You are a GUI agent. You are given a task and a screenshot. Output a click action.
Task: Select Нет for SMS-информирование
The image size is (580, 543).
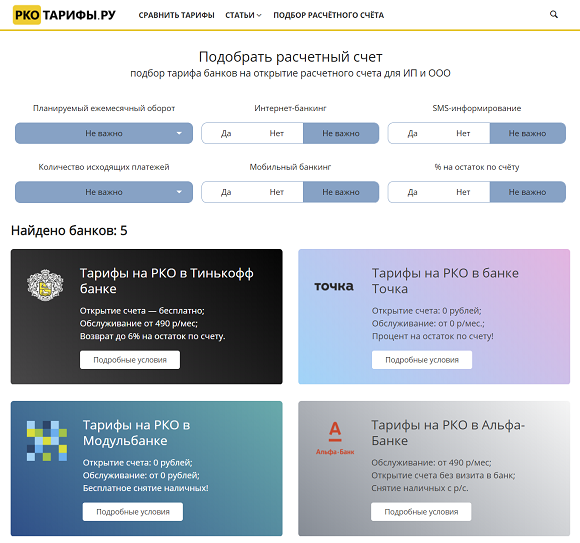[x=463, y=133]
